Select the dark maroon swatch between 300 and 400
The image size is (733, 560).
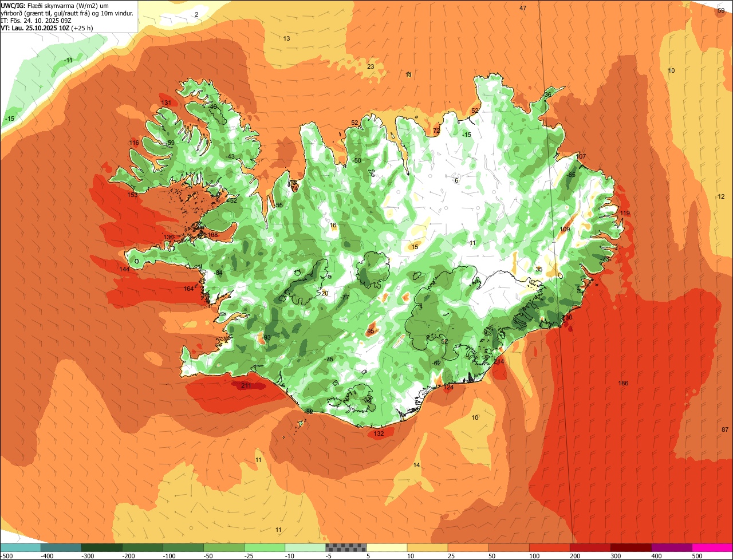coord(630,547)
